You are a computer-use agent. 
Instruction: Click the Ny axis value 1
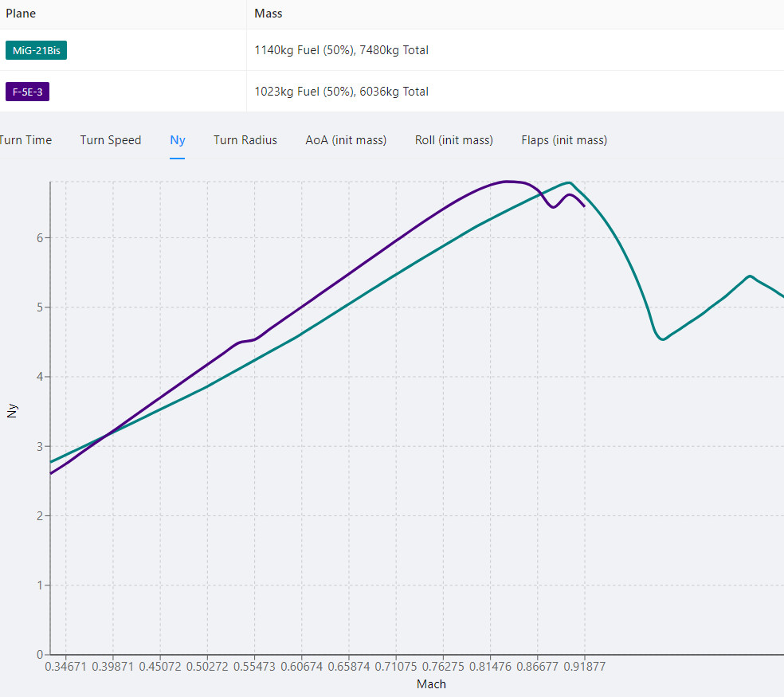coord(40,585)
